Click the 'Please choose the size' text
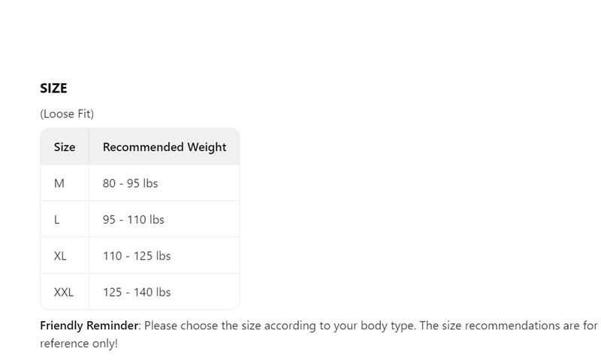The height and width of the screenshot is (364, 601). (202, 326)
